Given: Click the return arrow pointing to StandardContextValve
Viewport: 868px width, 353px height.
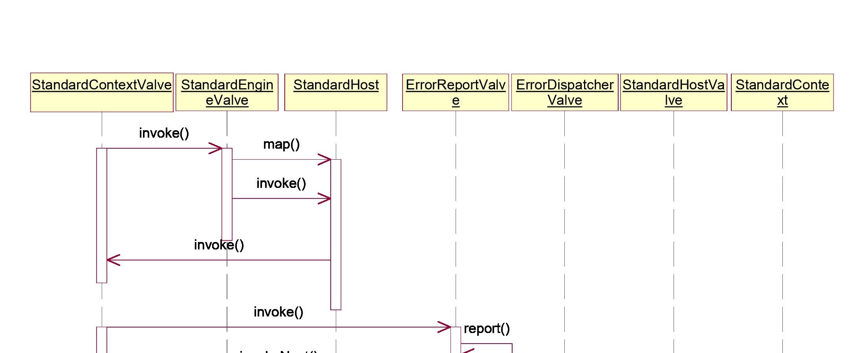Looking at the screenshot, I should (x=219, y=260).
